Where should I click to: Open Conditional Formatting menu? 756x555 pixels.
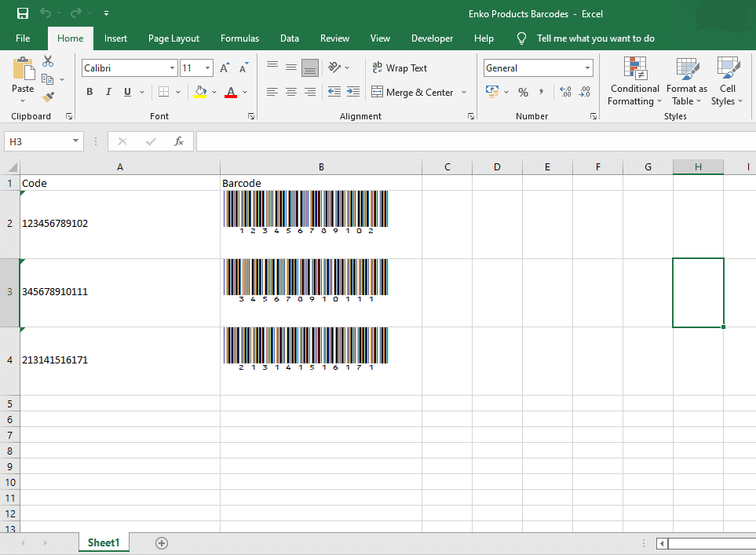pos(634,81)
